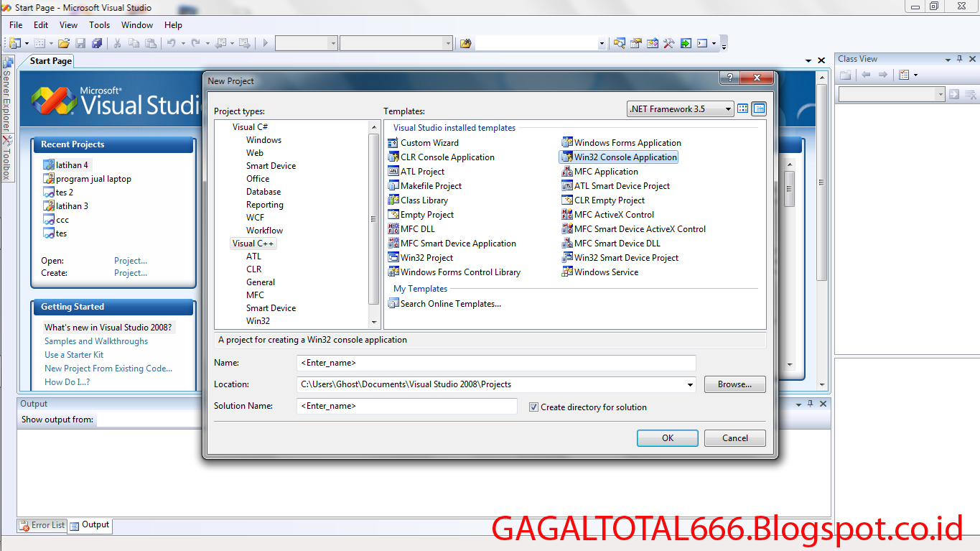Image resolution: width=980 pixels, height=551 pixels.
Task: Select Visual C++ project type node
Action: coord(253,244)
